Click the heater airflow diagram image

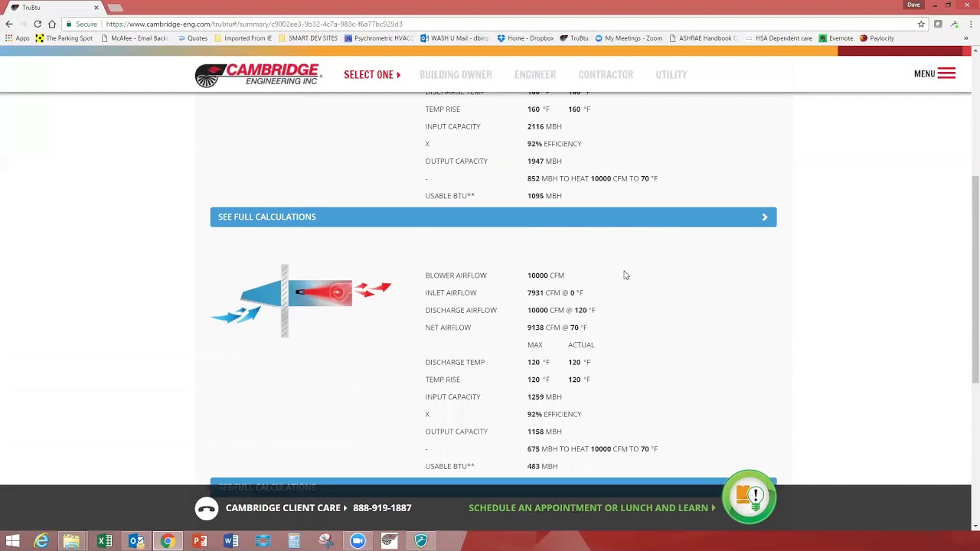coord(301,301)
